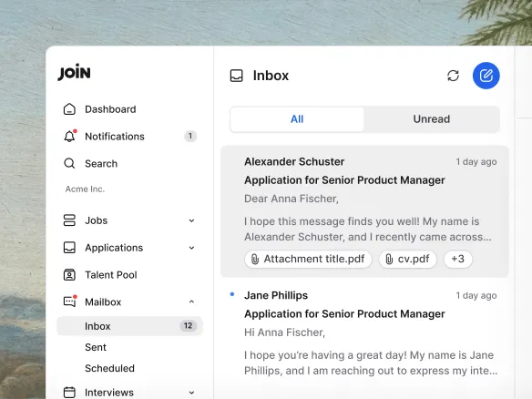Collapse the Mailbox section chevron
The image size is (532, 399).
coord(191,302)
